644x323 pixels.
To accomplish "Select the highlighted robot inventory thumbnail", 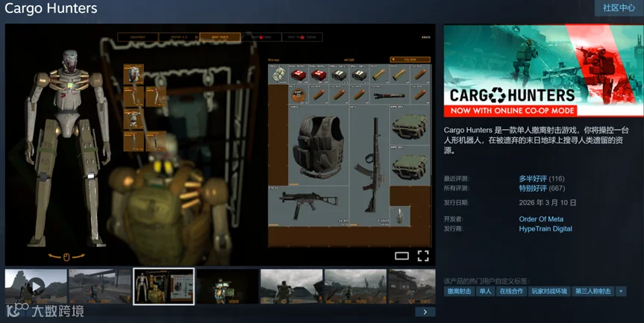I will coord(163,286).
